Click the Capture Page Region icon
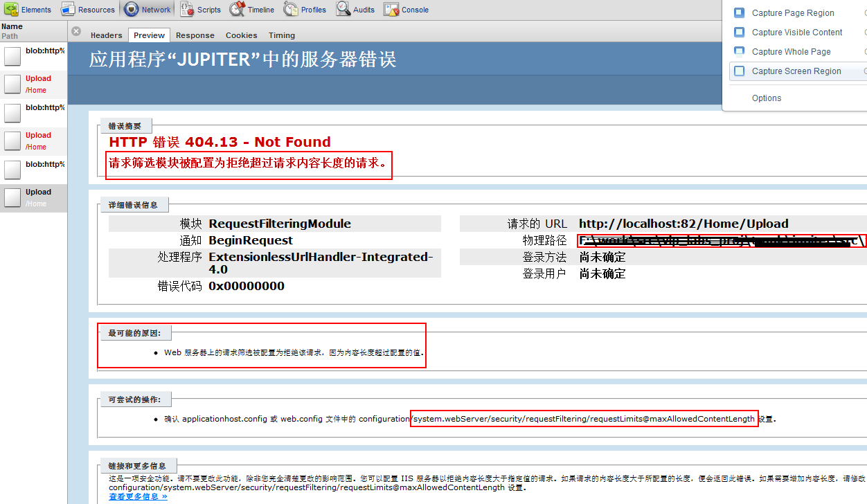 (x=739, y=12)
